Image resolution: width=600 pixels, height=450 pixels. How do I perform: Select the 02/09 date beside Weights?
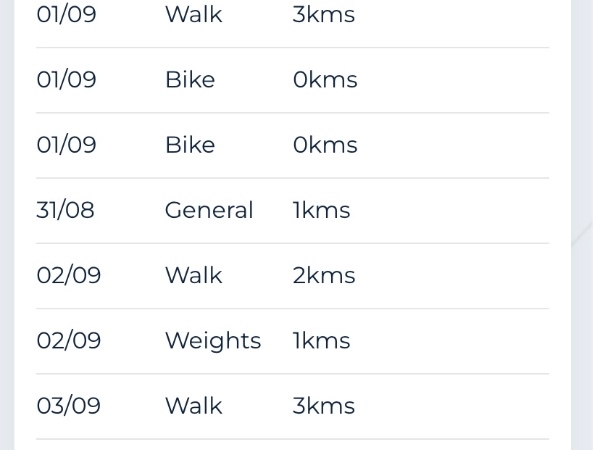(69, 341)
